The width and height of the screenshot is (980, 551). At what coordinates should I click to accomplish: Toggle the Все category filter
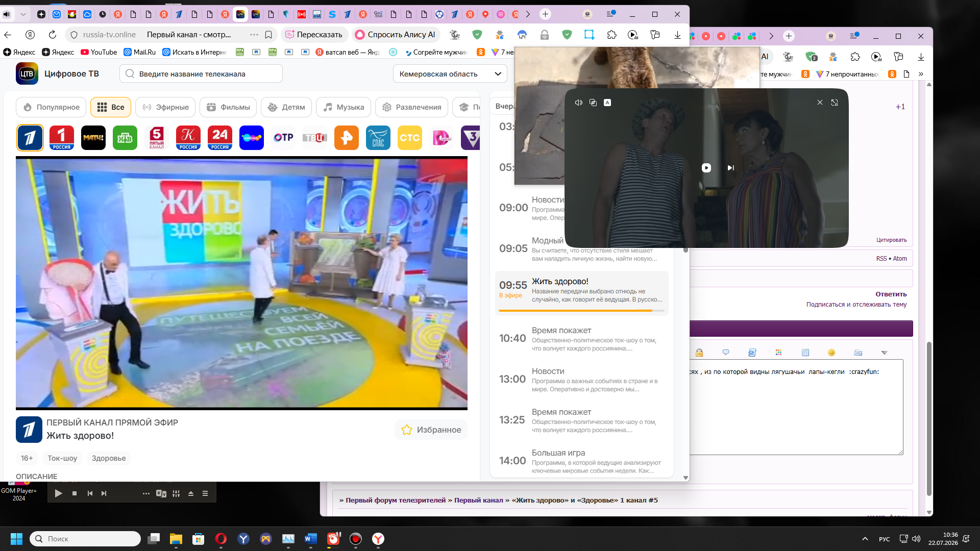[x=111, y=107]
